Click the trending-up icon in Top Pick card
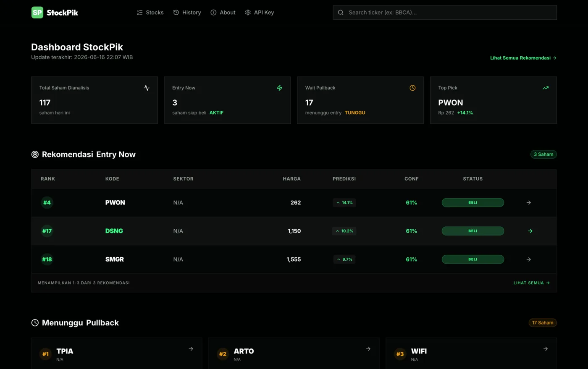Screen dimensions: 588x369 [x=546, y=88]
